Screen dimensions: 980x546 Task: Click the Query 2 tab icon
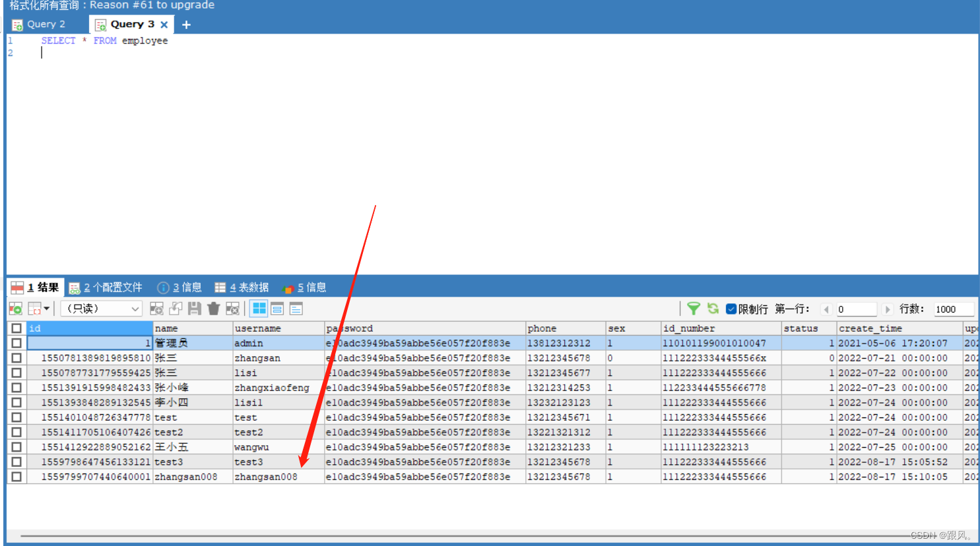[17, 25]
